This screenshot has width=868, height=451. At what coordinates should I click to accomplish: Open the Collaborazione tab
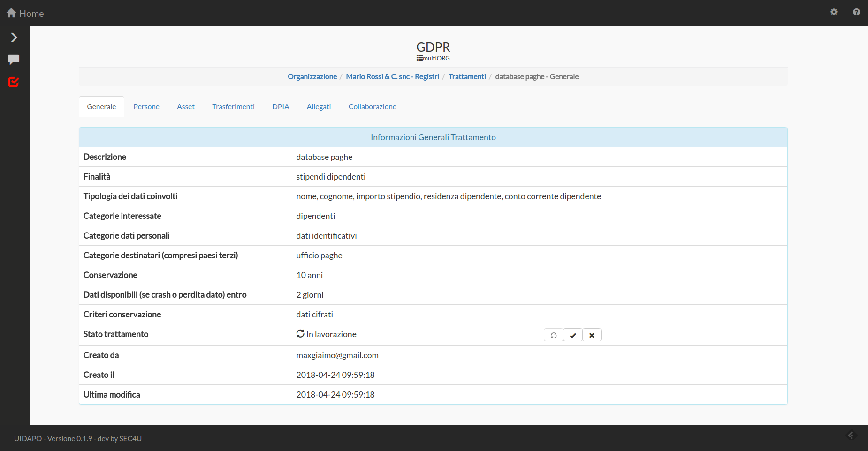(373, 107)
